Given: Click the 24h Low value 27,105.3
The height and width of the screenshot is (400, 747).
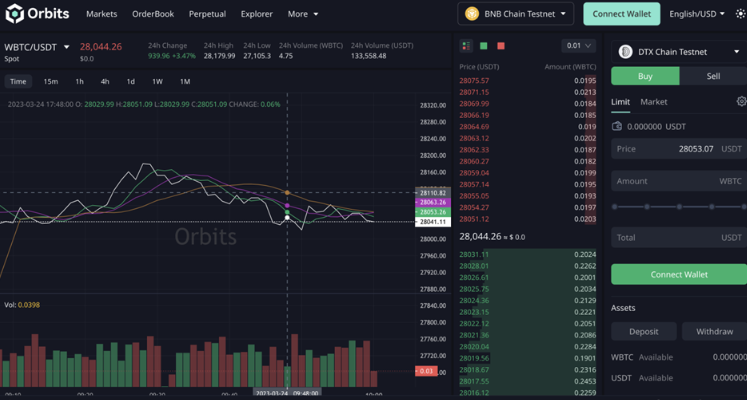Looking at the screenshot, I should [257, 56].
